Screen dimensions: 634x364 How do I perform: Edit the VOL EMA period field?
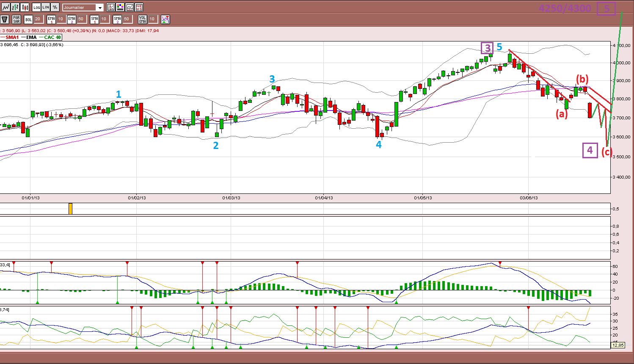153,19
